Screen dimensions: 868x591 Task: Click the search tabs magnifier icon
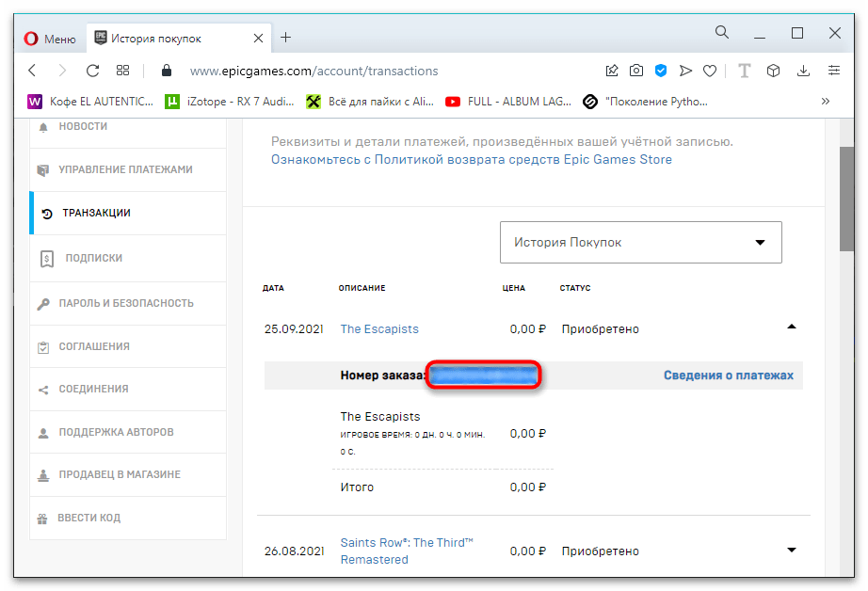click(x=722, y=33)
